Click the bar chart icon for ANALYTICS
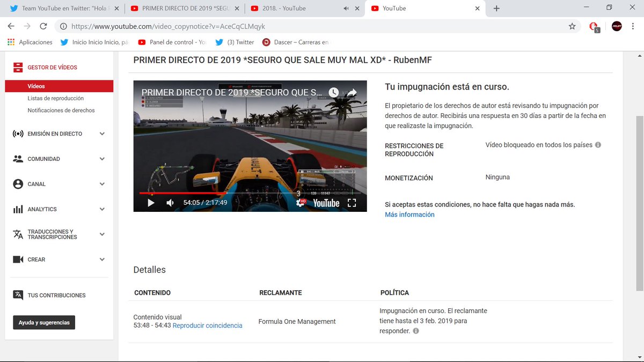This screenshot has height=362, width=644. click(18, 209)
